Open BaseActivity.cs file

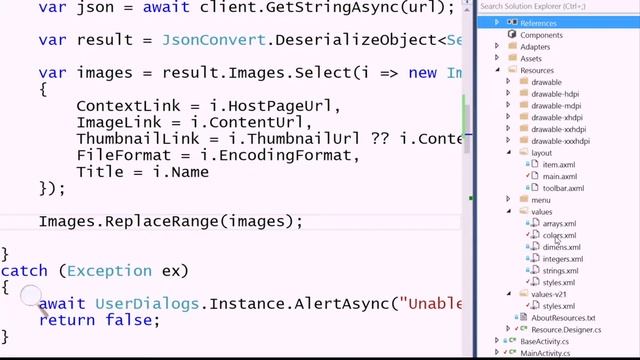click(544, 342)
